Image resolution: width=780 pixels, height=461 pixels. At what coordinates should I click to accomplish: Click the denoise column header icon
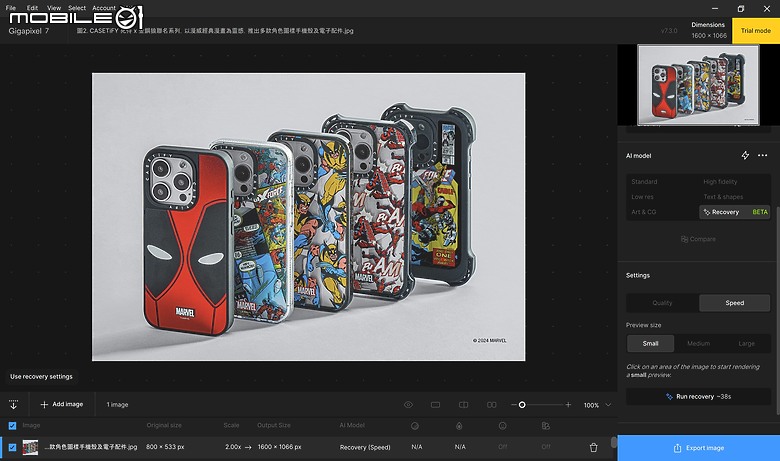(415, 426)
